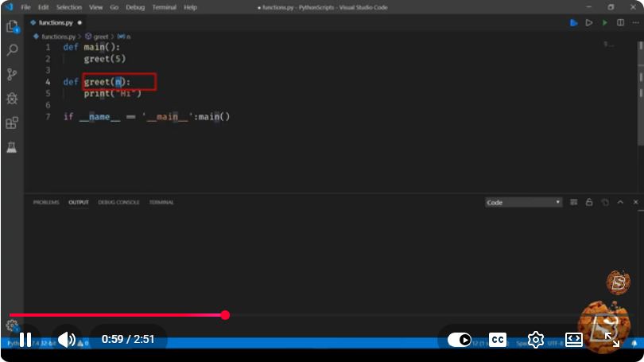Toggle the output scroll lock icon
The width and height of the screenshot is (644, 362).
[x=589, y=202]
